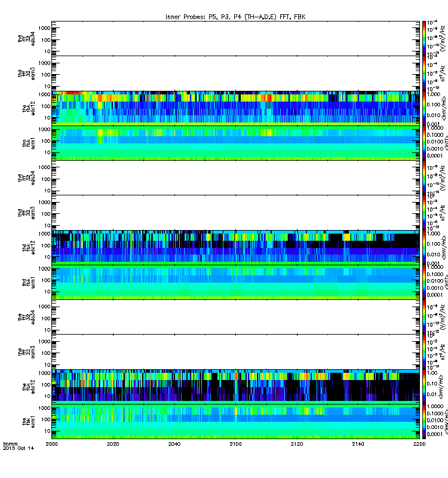This screenshot has width=448, height=478.
Task: Click the "thd fff 32 scm3" y-axis label
Action: coord(26,213)
